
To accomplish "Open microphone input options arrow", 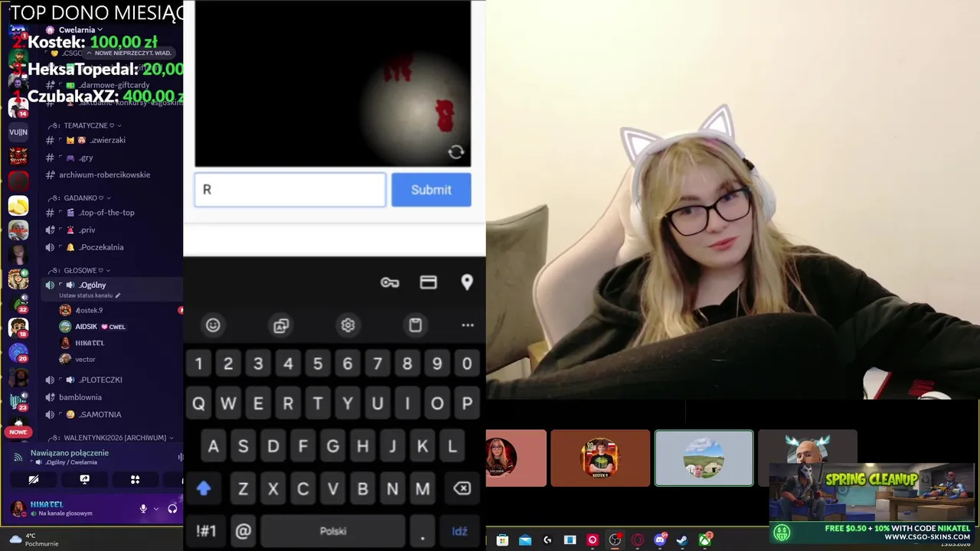I will [x=156, y=509].
